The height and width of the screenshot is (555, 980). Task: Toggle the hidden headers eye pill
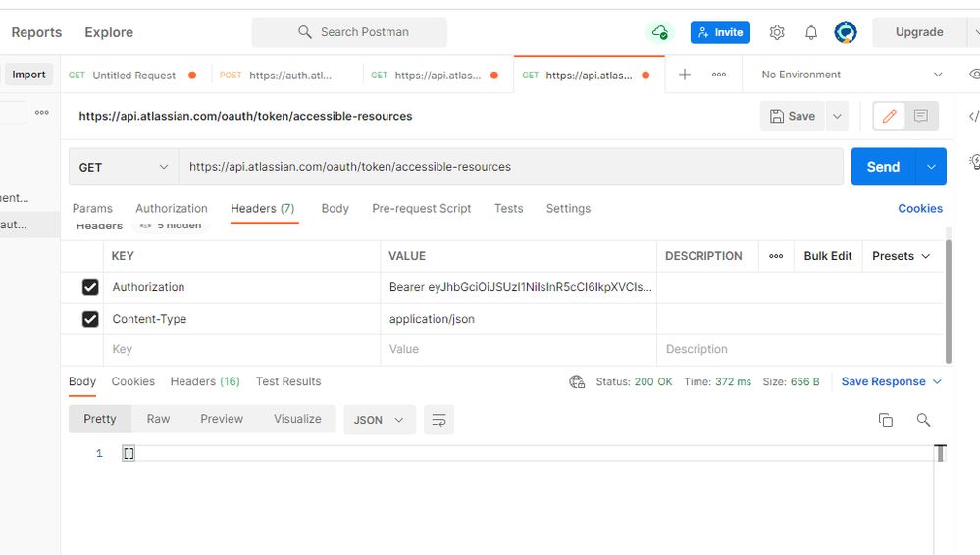click(170, 226)
